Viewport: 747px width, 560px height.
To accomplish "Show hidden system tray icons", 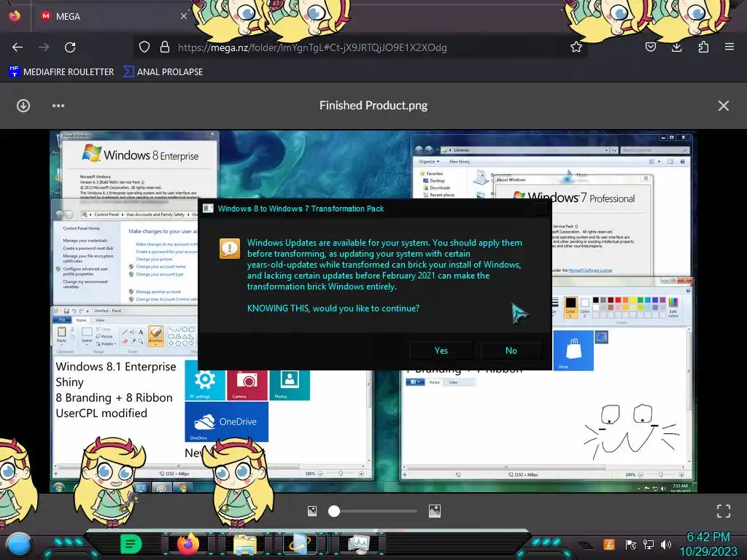I will click(x=586, y=545).
